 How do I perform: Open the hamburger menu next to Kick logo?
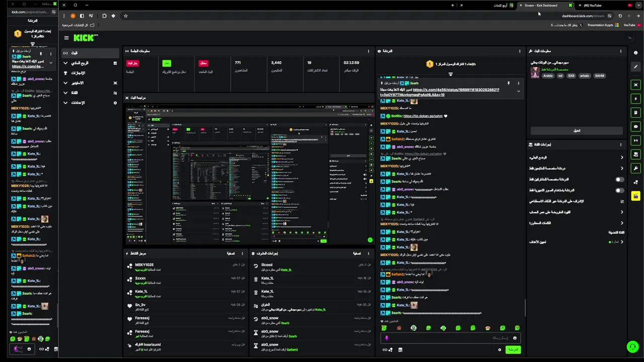pos(66,38)
